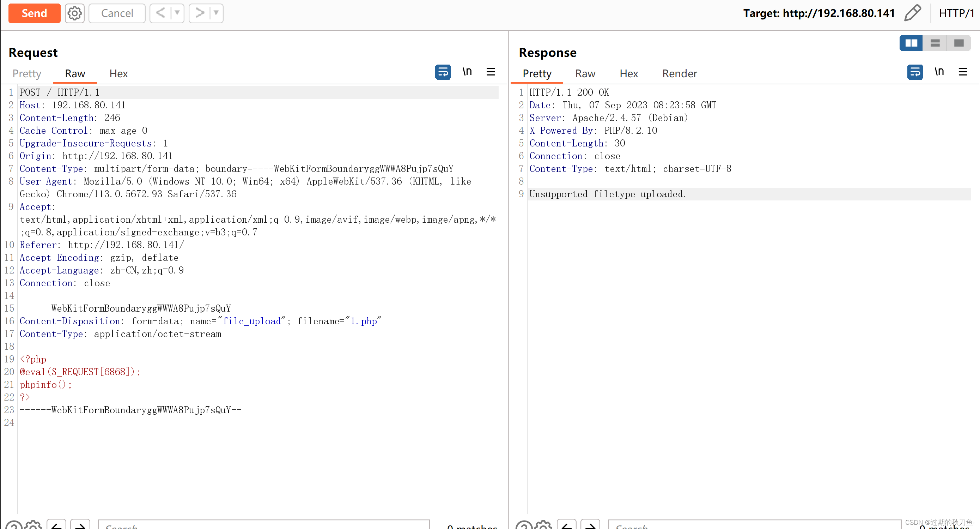980x529 pixels.
Task: Click the closing WebKitFormBoundary line
Action: tap(130, 410)
